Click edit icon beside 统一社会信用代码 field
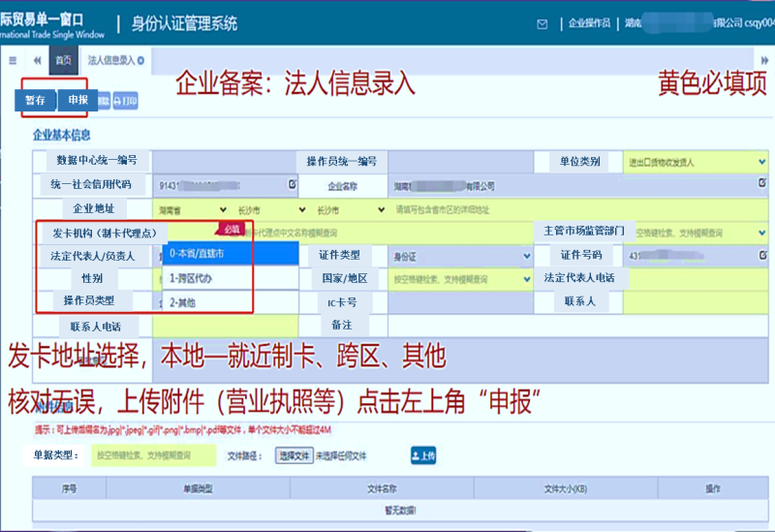This screenshot has width=775, height=532. click(x=292, y=183)
